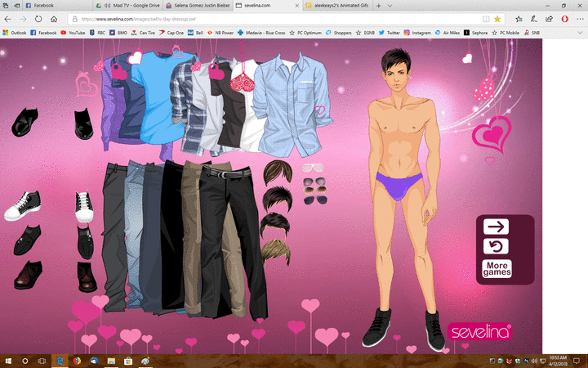Select the glossy black dress shoe, right

(83, 124)
